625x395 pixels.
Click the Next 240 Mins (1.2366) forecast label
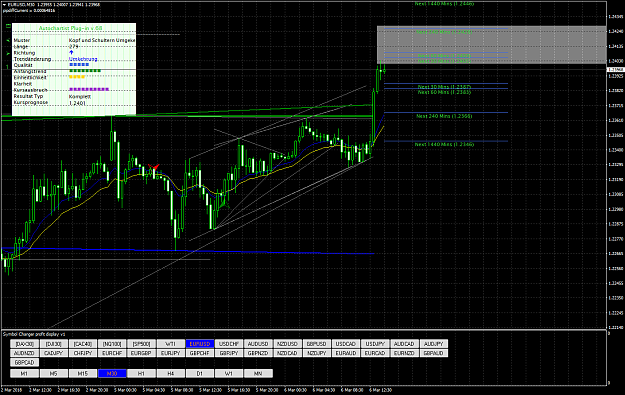pyautogui.click(x=444, y=116)
